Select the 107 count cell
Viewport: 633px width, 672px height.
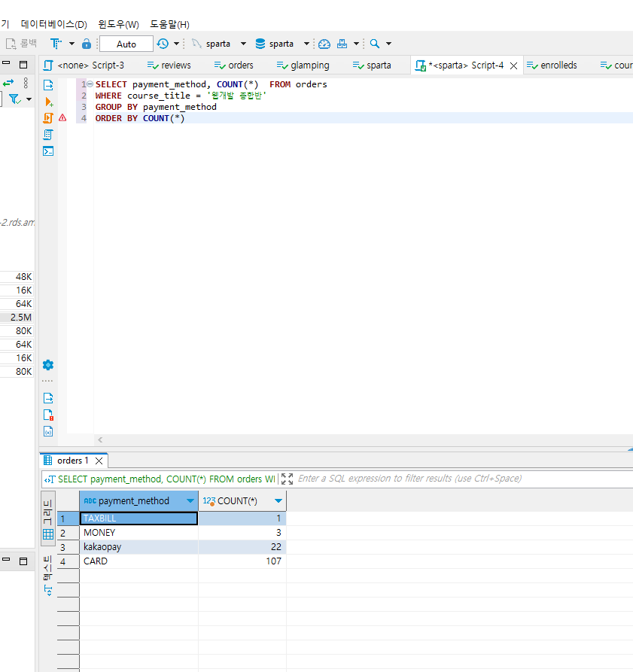(242, 561)
